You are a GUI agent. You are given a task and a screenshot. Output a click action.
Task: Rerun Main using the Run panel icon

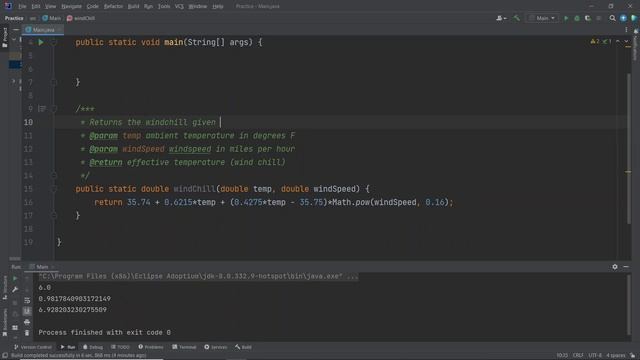tap(15, 278)
